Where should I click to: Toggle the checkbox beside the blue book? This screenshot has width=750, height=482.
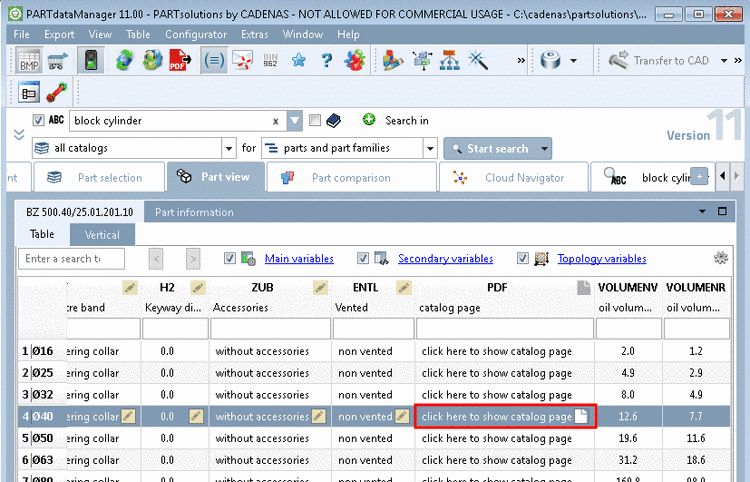click(x=315, y=120)
